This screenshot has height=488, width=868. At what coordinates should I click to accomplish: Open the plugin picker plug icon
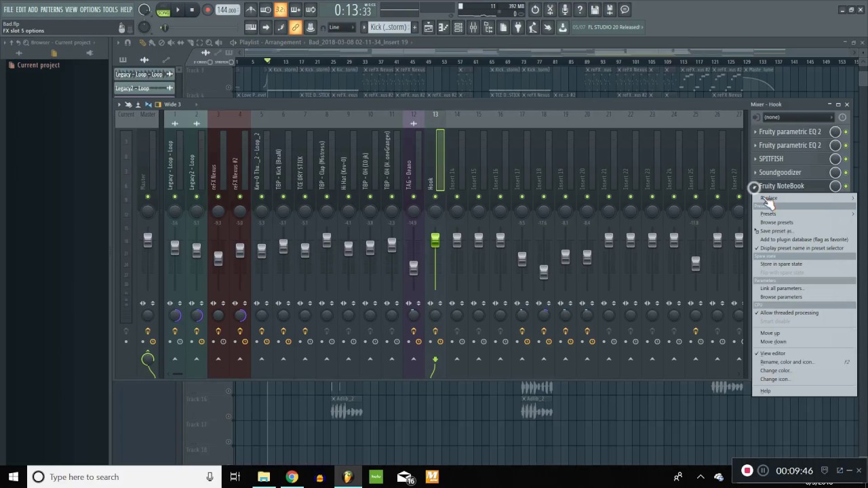pos(518,27)
